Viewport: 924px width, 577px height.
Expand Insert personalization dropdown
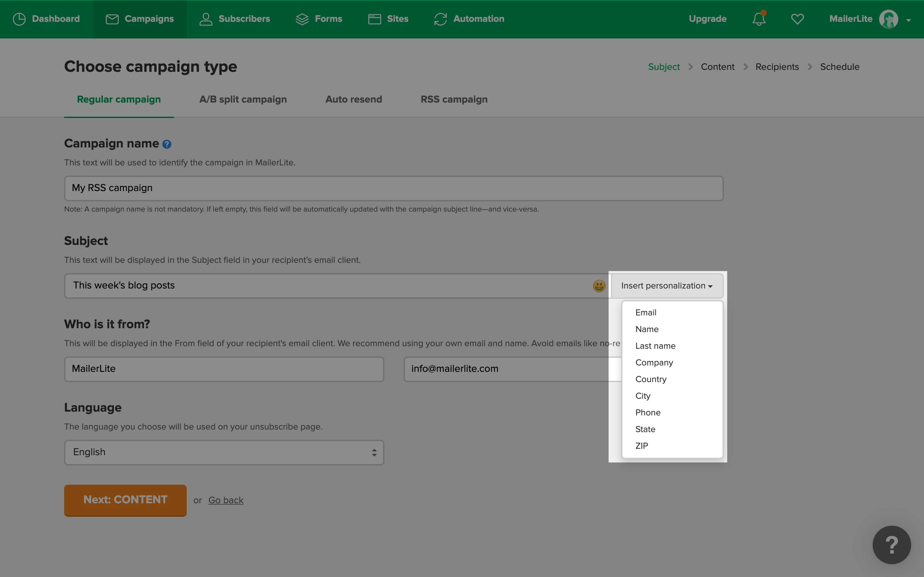tap(667, 286)
